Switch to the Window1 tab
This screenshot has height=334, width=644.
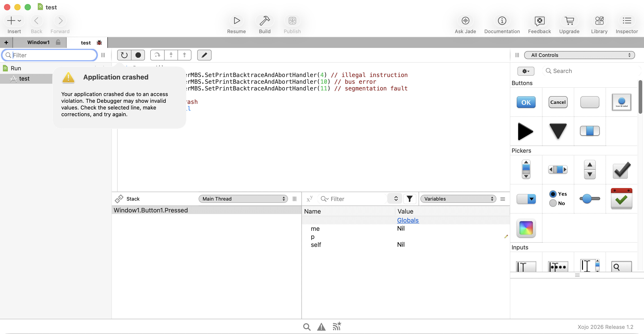tap(40, 42)
